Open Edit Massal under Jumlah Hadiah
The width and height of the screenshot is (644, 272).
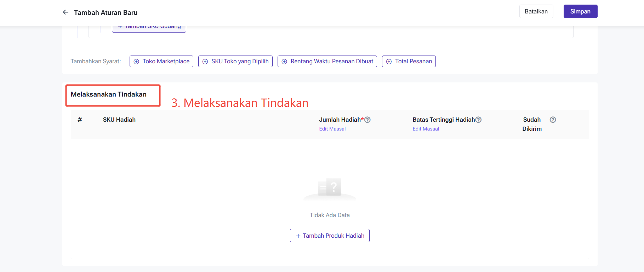coord(332,129)
